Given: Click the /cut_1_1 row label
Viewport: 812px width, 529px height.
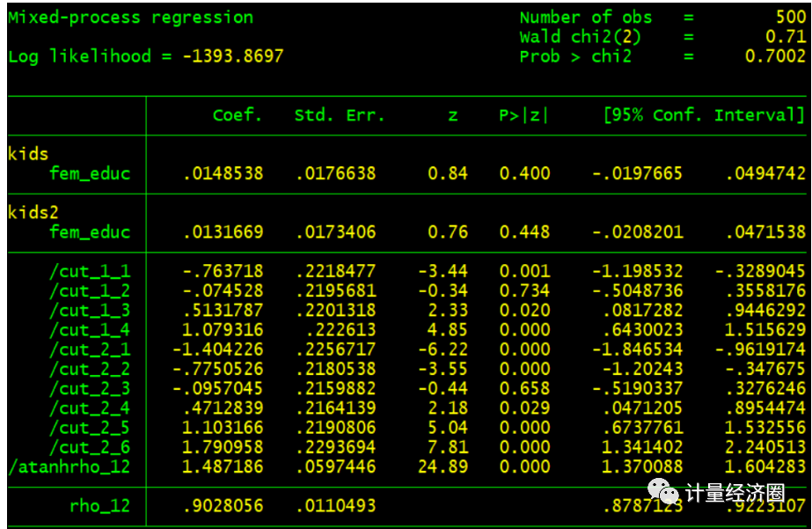Looking at the screenshot, I should (90, 271).
